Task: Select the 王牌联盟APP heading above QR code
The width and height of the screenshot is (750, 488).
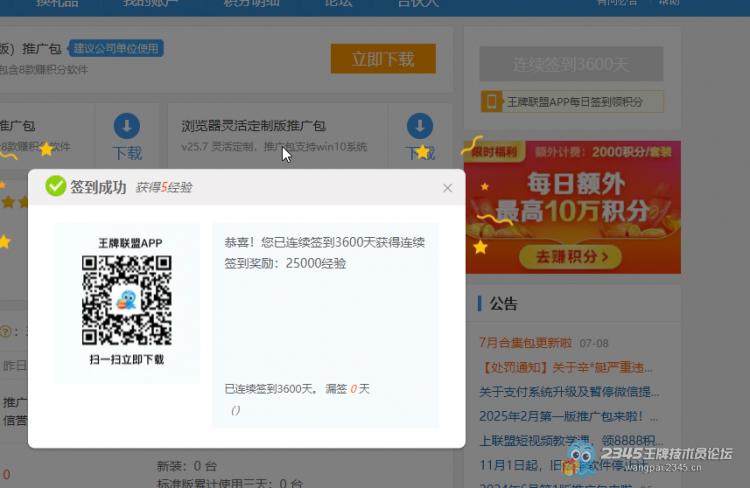Action: pyautogui.click(x=130, y=243)
